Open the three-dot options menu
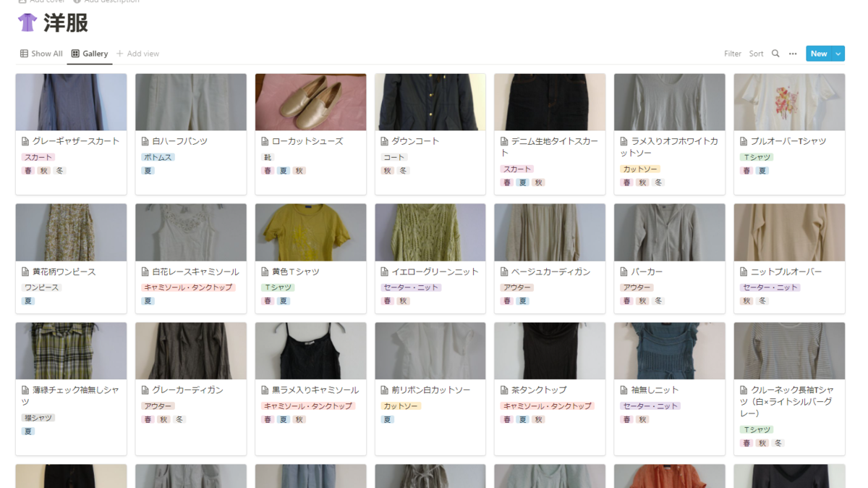The image size is (868, 488). tap(793, 54)
